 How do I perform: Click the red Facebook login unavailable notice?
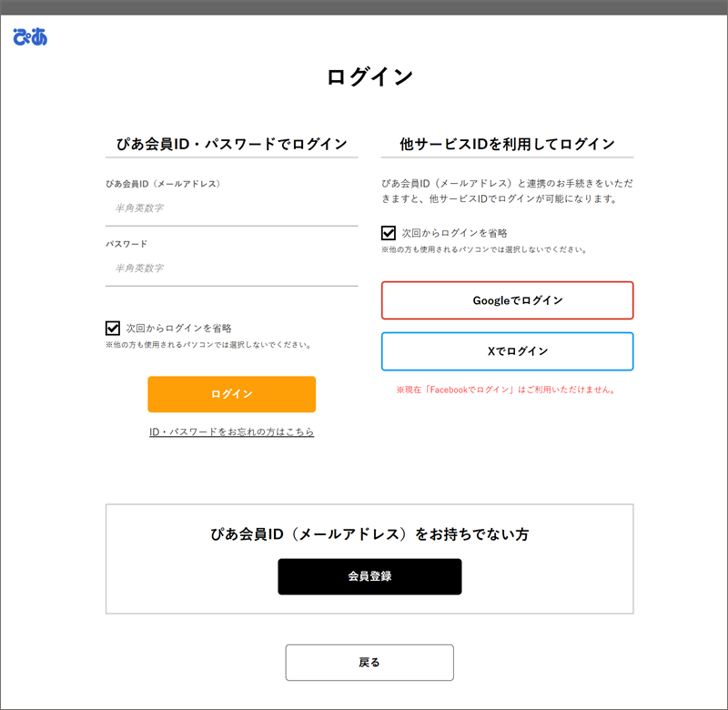click(x=507, y=390)
